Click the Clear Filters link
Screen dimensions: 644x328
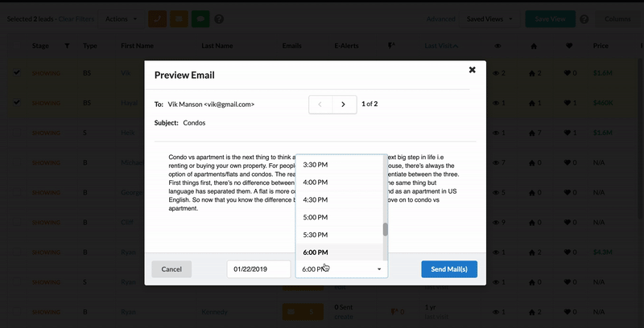tap(78, 18)
